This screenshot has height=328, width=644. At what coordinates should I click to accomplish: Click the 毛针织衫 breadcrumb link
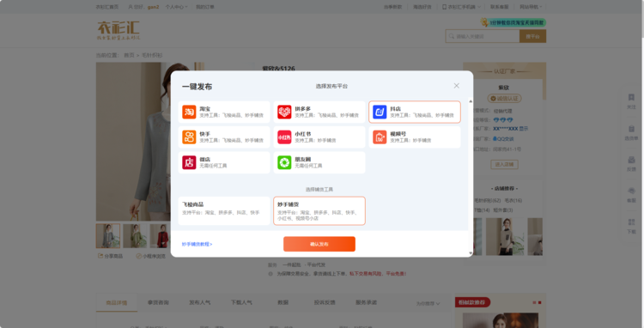pyautogui.click(x=152, y=55)
